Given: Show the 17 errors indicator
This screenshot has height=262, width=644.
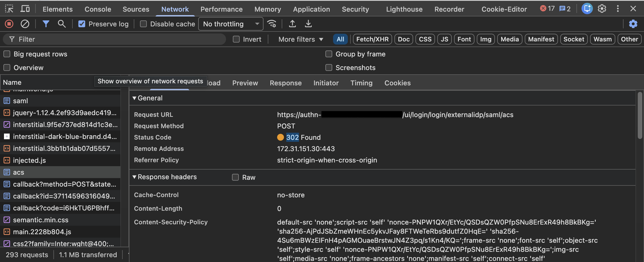Looking at the screenshot, I should click(x=547, y=9).
